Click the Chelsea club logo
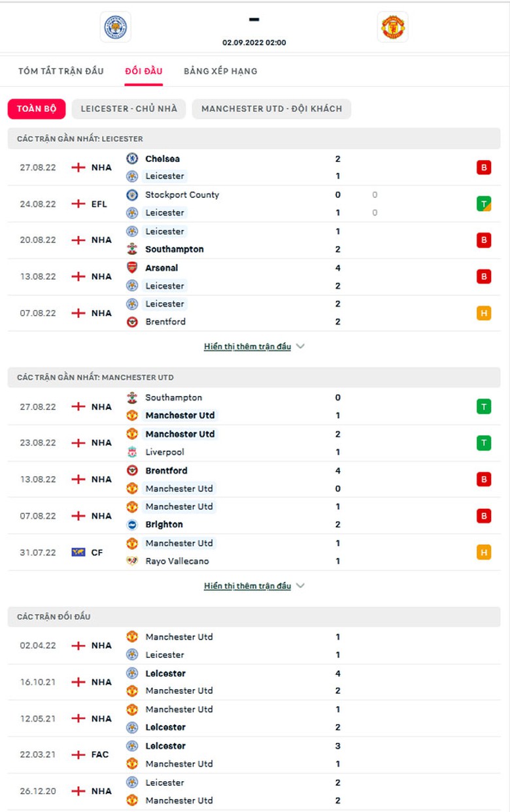The image size is (510, 812). tap(132, 158)
